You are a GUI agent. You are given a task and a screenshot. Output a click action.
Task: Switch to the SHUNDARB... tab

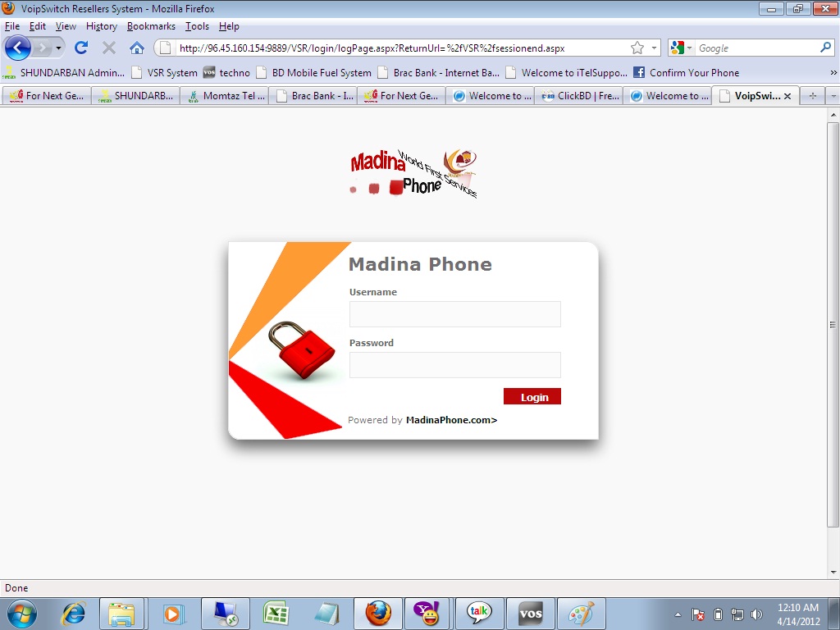coord(135,96)
